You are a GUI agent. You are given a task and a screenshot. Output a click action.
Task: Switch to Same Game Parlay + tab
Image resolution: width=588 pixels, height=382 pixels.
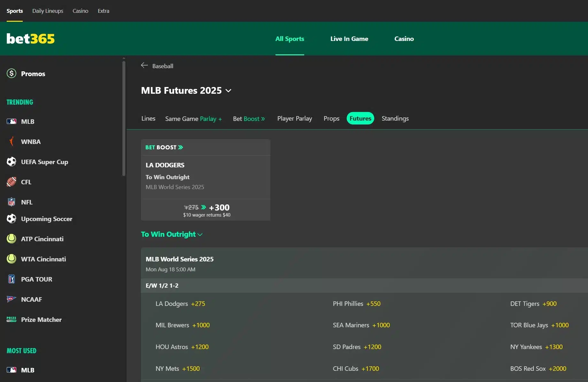tap(194, 119)
